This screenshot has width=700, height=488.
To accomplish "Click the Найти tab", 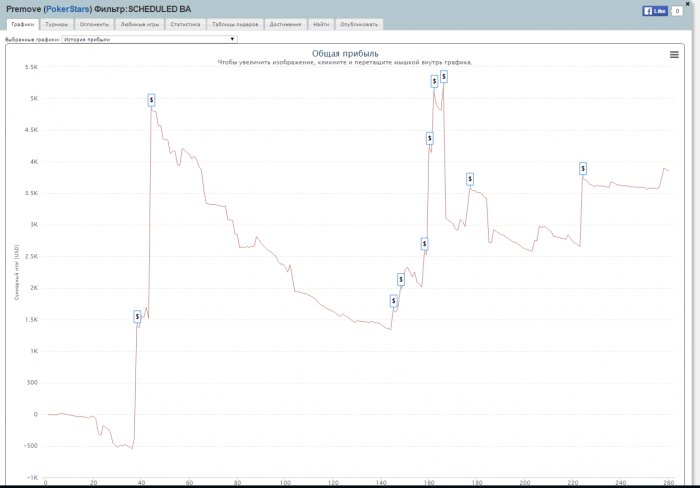I will coord(321,25).
